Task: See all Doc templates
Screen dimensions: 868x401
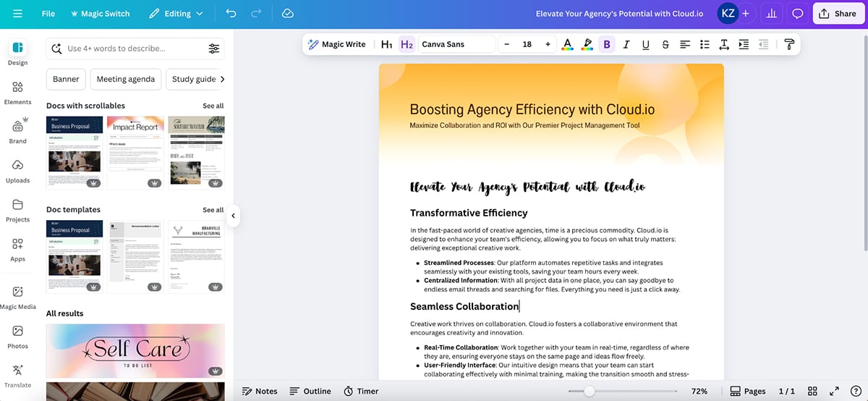Action: pyautogui.click(x=213, y=210)
